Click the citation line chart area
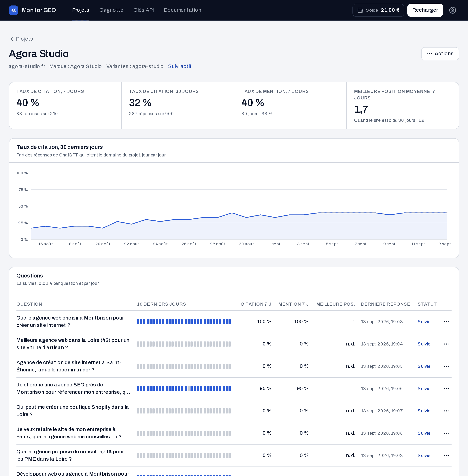This screenshot has width=468, height=476. point(239,206)
